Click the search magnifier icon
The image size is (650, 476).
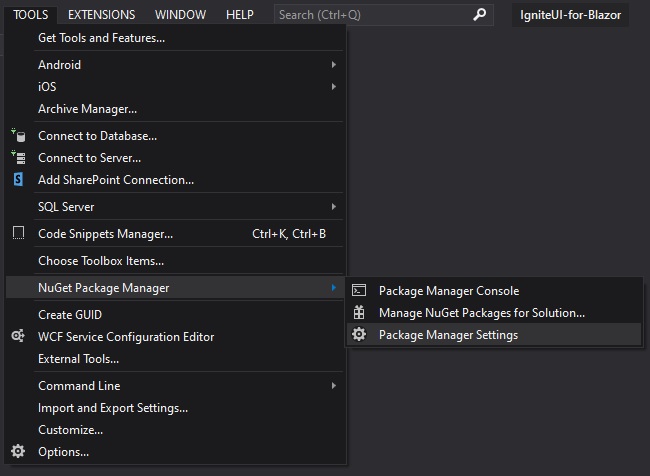pos(480,15)
